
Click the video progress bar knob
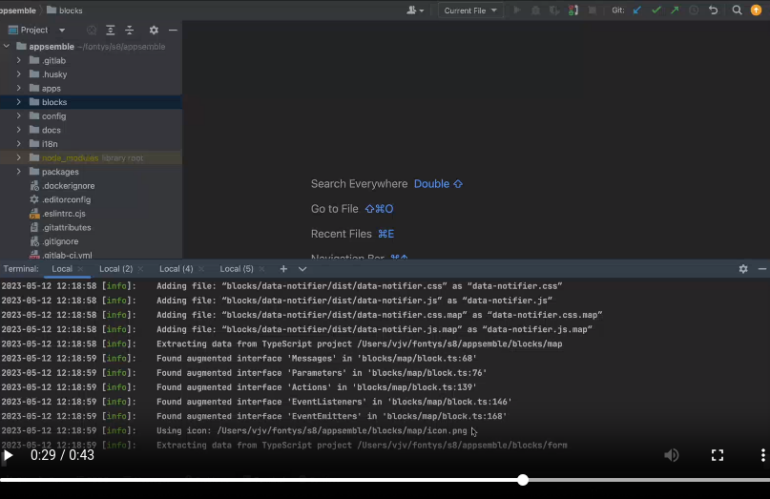pyautogui.click(x=523, y=480)
